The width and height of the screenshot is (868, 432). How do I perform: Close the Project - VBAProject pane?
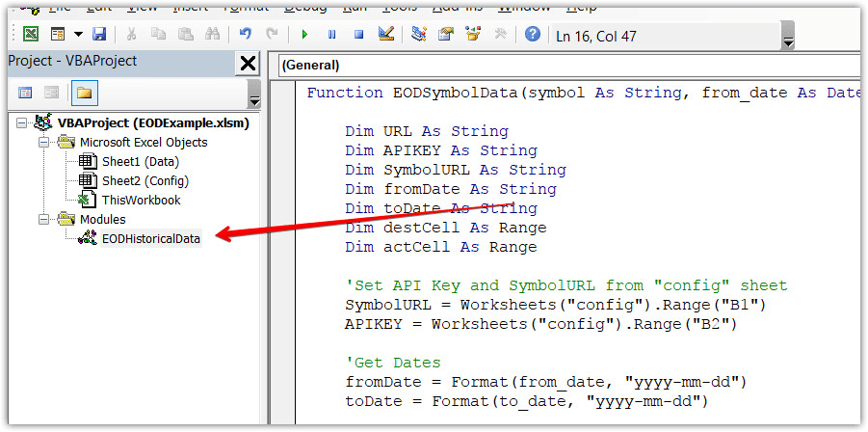[x=248, y=64]
